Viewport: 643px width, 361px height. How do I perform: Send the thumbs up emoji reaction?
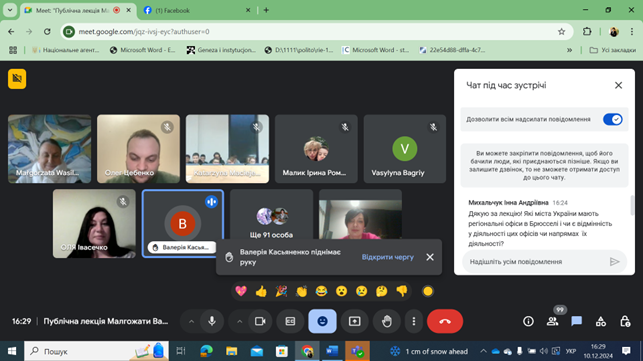(261, 291)
